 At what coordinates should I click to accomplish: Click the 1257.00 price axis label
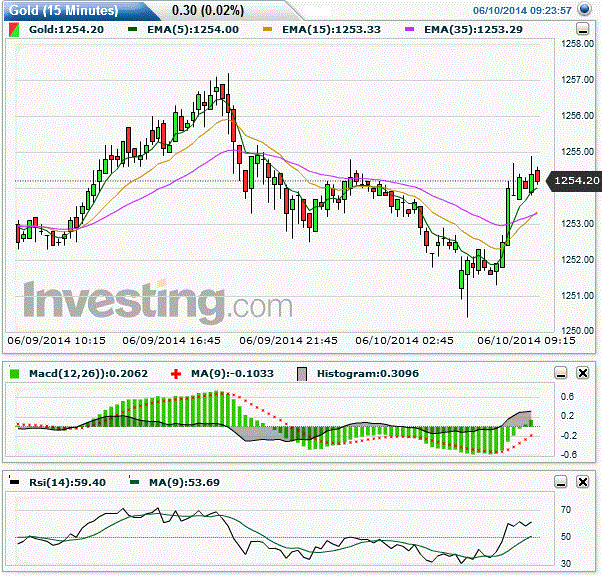click(x=577, y=80)
